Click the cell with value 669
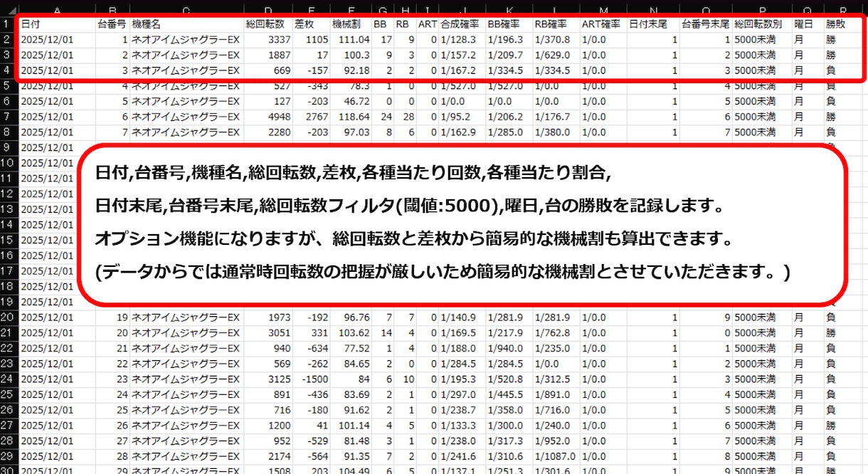This screenshot has height=474, width=868. 268,70
